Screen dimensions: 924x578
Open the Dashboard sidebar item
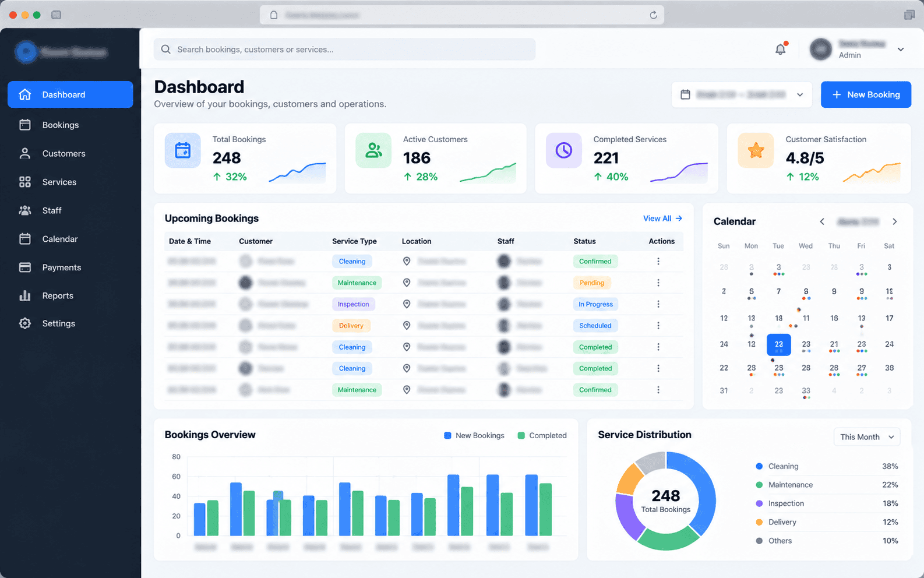point(70,94)
